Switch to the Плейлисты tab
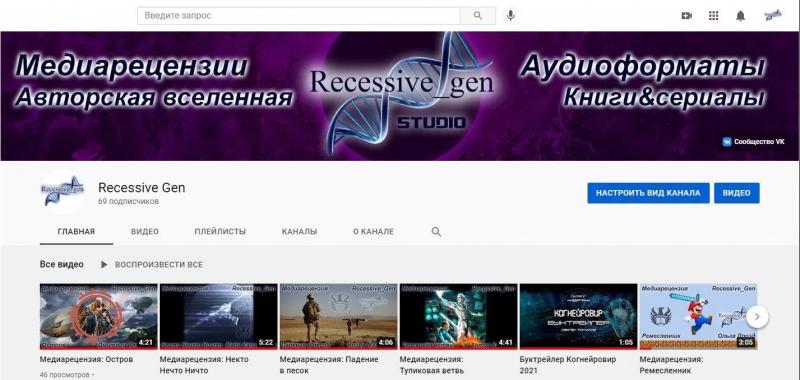800x380 pixels. tap(220, 232)
